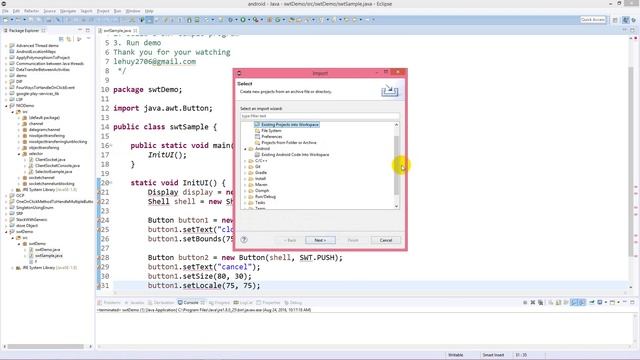Maximize the Package Explorer panel

(x=88, y=30)
